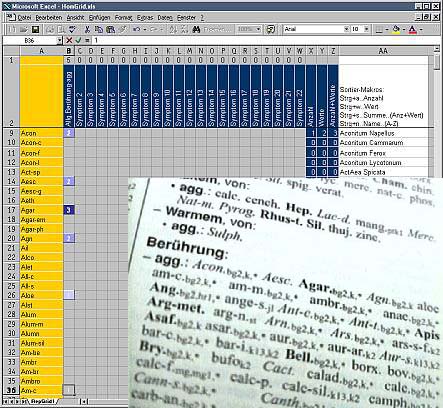443x408 pixels.
Task: Open the border styles dropdown arrow
Action: click(387, 29)
